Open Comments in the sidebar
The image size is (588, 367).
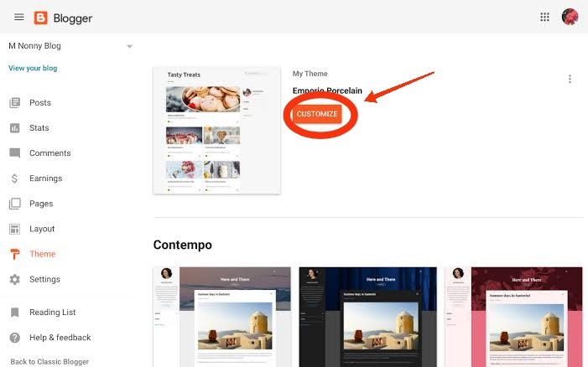49,153
